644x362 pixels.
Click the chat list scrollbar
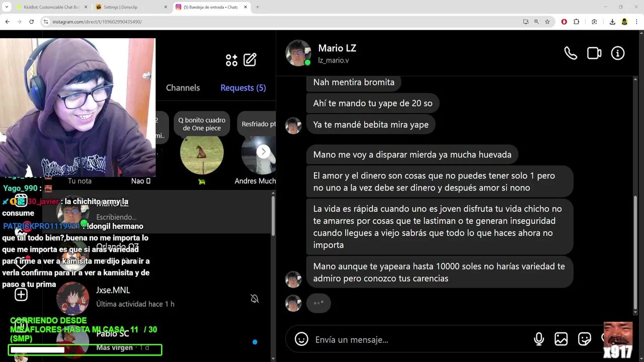[x=273, y=216]
